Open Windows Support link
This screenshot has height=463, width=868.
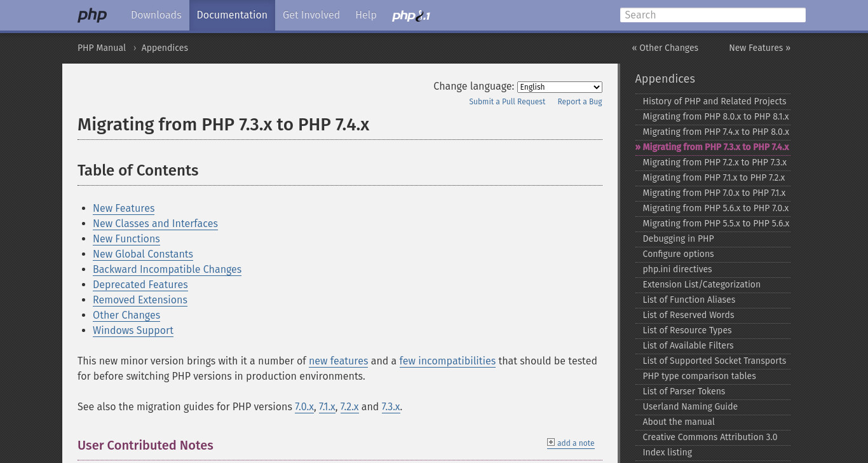click(x=133, y=331)
